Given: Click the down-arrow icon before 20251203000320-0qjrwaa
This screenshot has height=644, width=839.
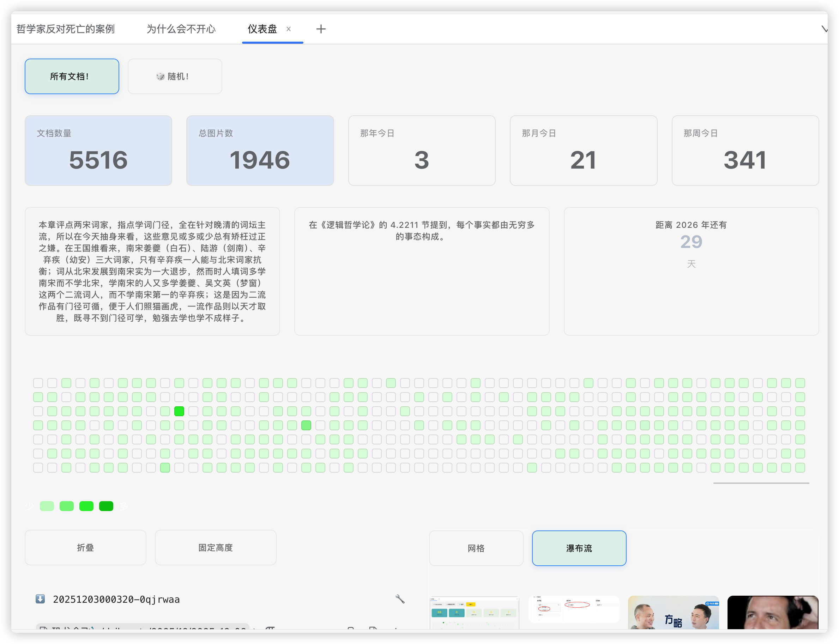Looking at the screenshot, I should (40, 599).
